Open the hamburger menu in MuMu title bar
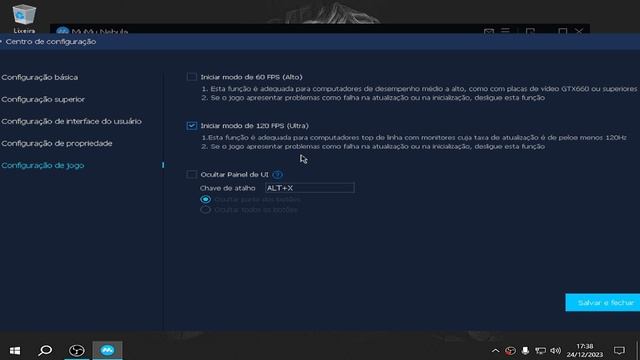The width and height of the screenshot is (640, 360). pos(505,31)
